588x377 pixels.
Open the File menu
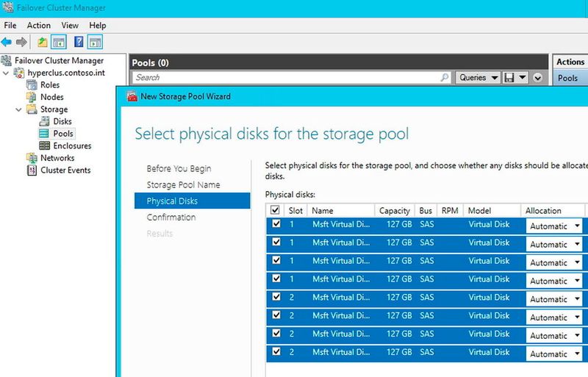pos(10,25)
